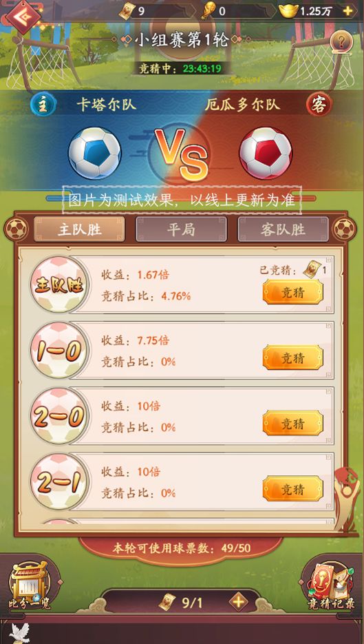The image size is (364, 644).
Task: Switch to the 平局 tab
Action: (x=181, y=229)
